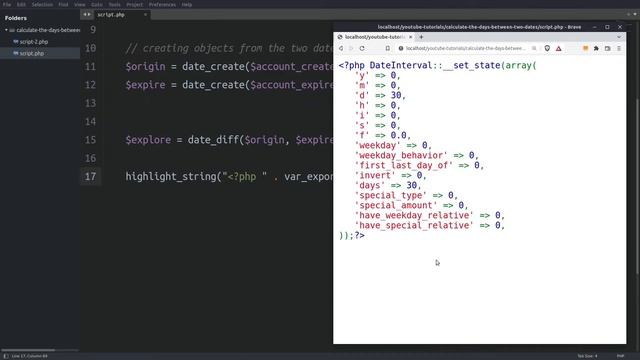The width and height of the screenshot is (640, 360).
Task: Collapse the calculate-the-days-between folder
Action: click(6, 30)
